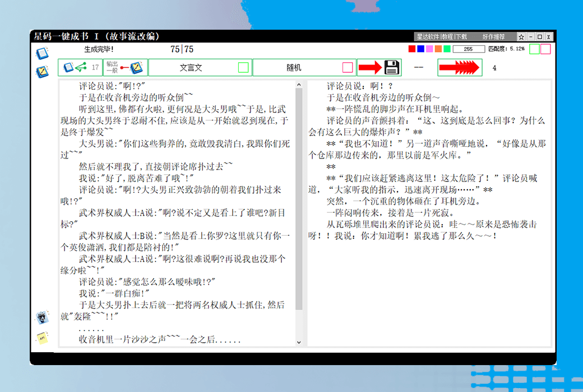583x392 pixels.
Task: Pick the pink color swatch
Action: coord(429,49)
